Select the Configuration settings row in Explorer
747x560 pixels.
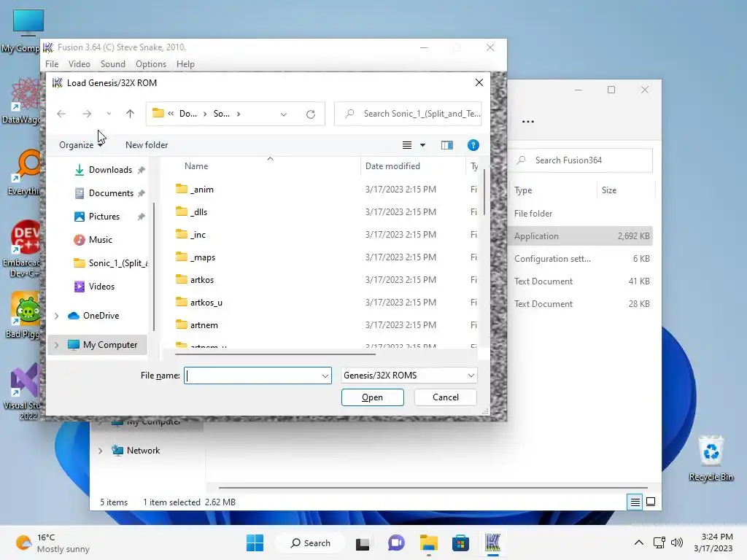tap(581, 259)
